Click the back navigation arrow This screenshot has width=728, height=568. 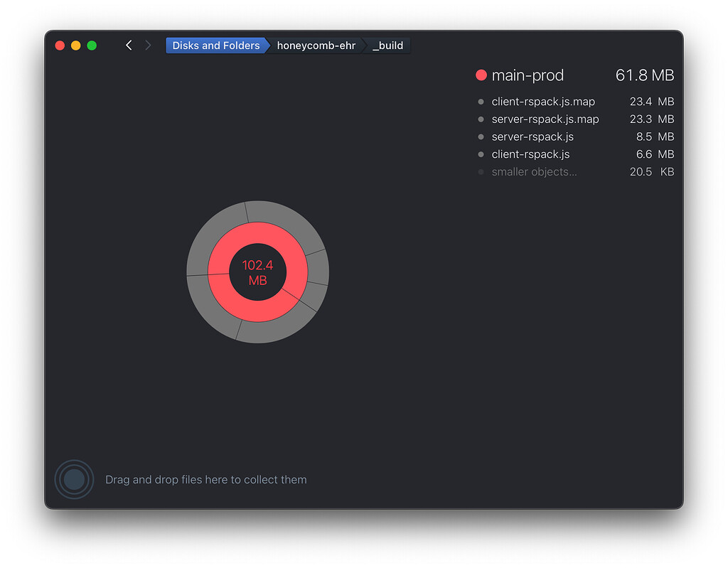tap(129, 44)
